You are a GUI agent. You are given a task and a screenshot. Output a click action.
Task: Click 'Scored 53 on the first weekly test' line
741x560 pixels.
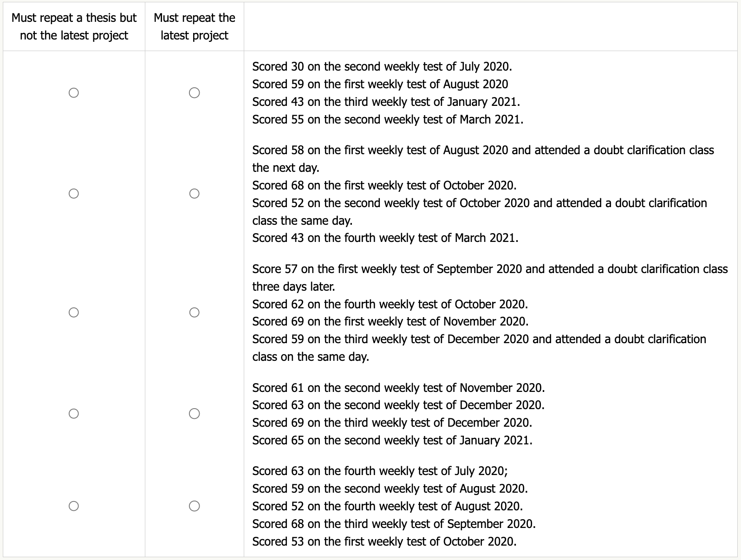point(384,541)
